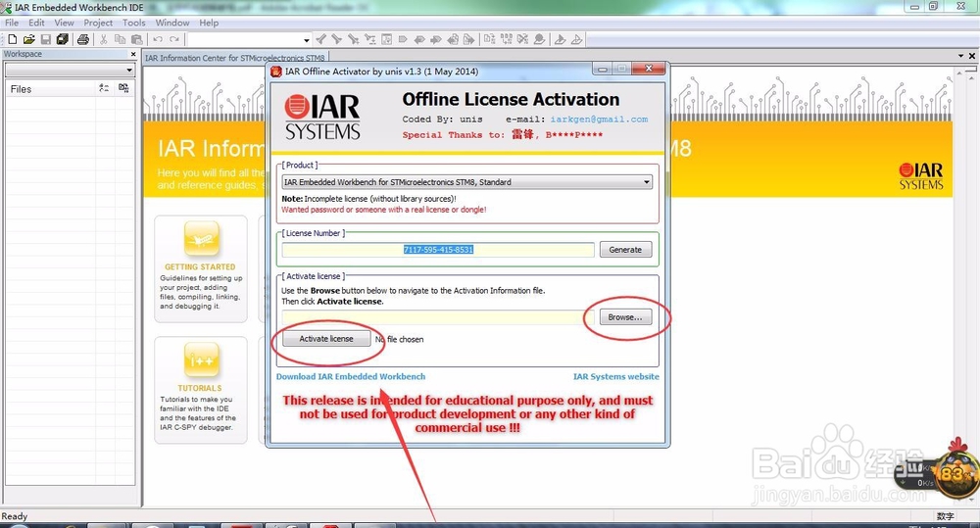980x528 pixels.
Task: Click the Generate button
Action: 625,250
